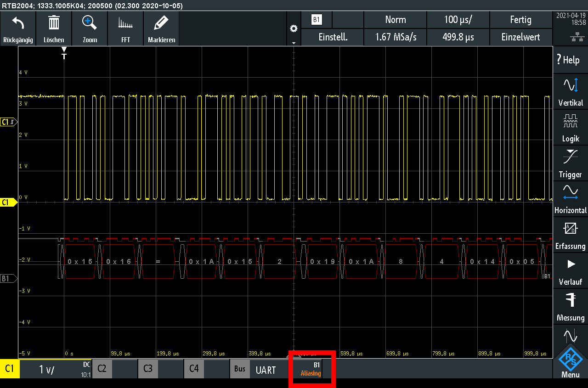
Task: Click the decoded 0x05 frame
Action: [522, 261]
